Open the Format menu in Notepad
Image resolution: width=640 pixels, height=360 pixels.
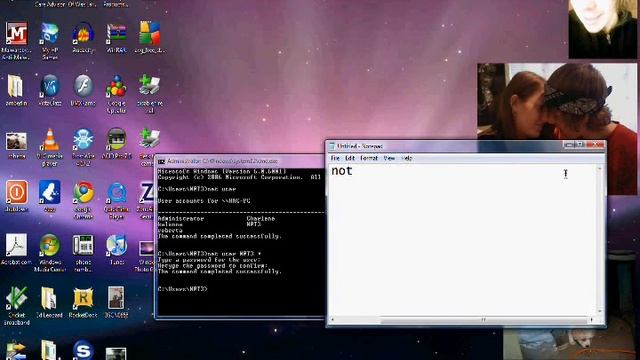tap(369, 158)
